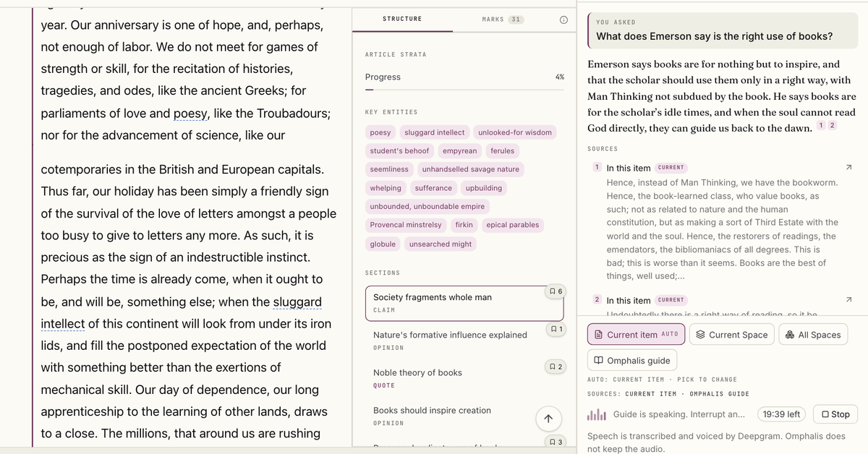The image size is (868, 454).
Task: Click the voice waveform icon
Action: point(597,415)
